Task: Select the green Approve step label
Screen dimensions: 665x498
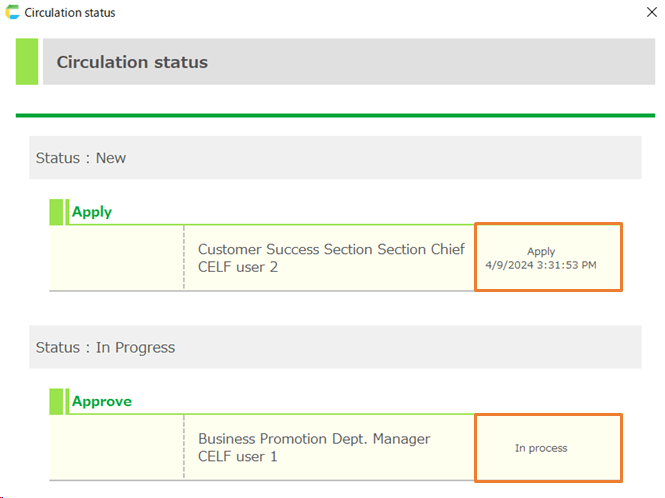Action: click(102, 402)
